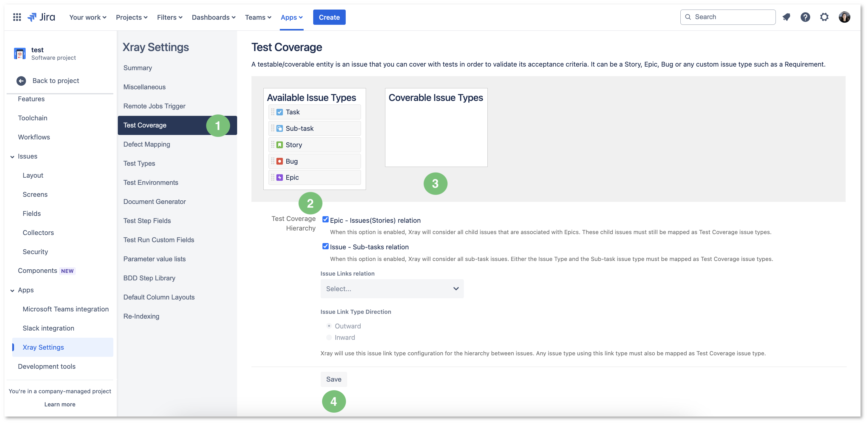Open the Apps top navigation dropdown
The width and height of the screenshot is (868, 424).
point(291,17)
